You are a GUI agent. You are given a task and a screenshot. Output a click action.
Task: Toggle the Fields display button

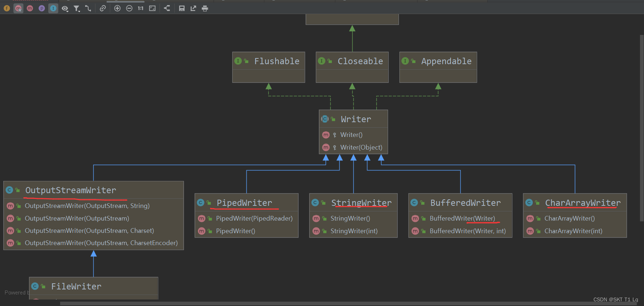click(7, 8)
